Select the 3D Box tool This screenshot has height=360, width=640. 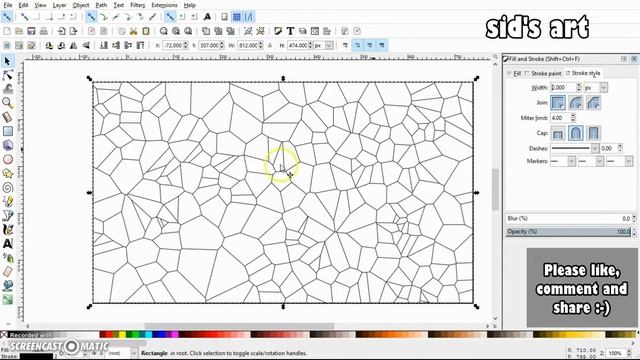tap(7, 145)
